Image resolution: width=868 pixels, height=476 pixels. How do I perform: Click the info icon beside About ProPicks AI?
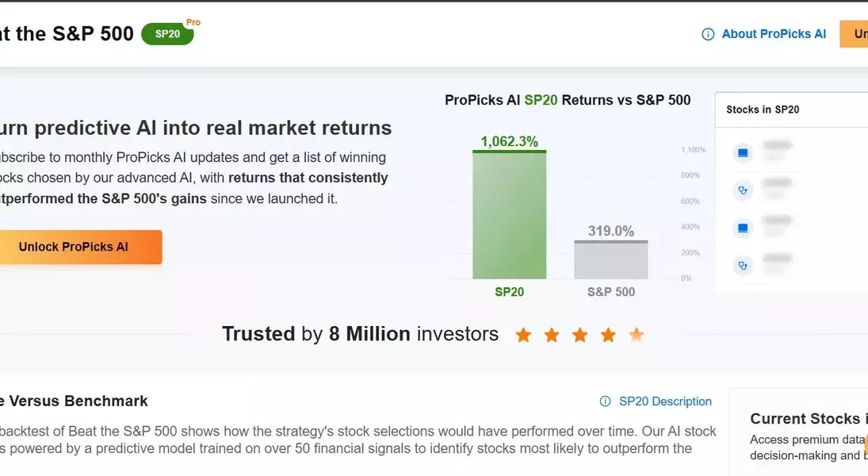coord(708,34)
